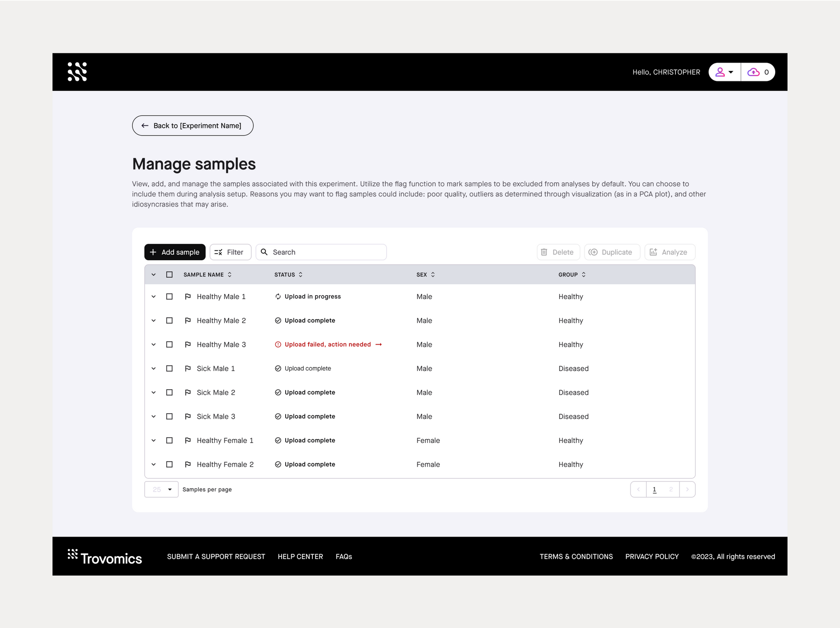This screenshot has width=840, height=628.
Task: Click the Healthy Female 2 sample name
Action: coord(225,464)
